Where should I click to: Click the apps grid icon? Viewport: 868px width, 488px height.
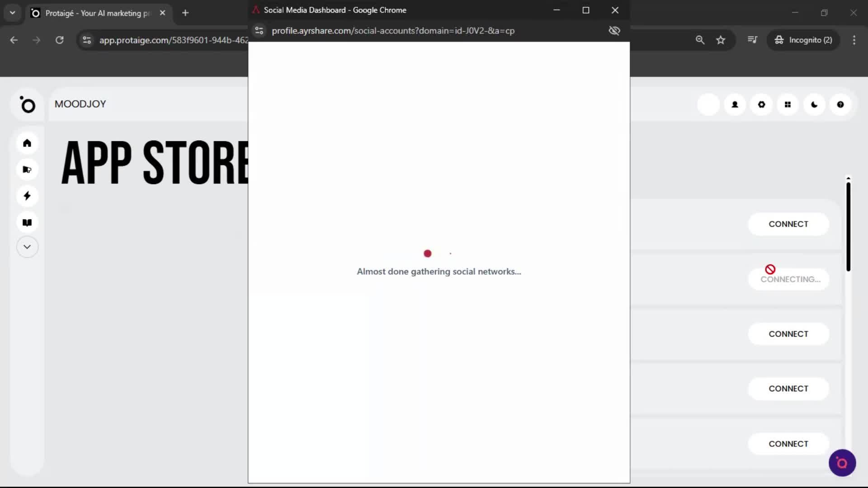pyautogui.click(x=788, y=104)
